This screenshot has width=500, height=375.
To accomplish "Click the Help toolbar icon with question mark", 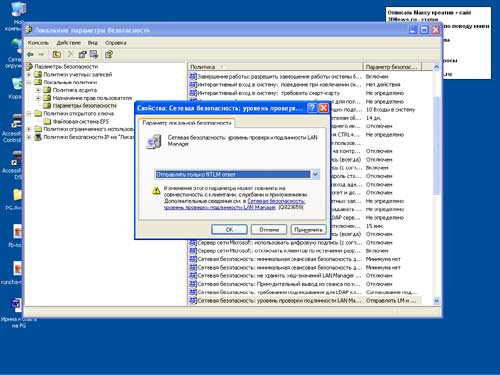I will pyautogui.click(x=109, y=54).
